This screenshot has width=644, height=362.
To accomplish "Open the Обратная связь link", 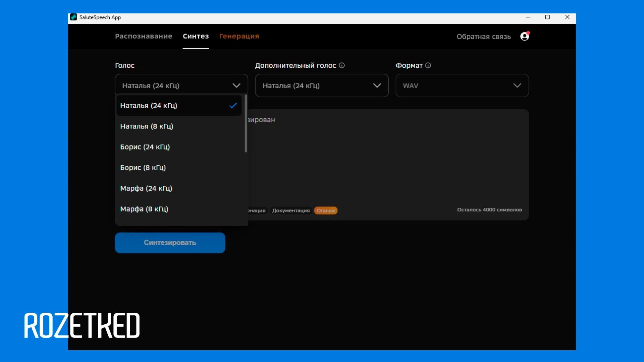I will (x=483, y=37).
